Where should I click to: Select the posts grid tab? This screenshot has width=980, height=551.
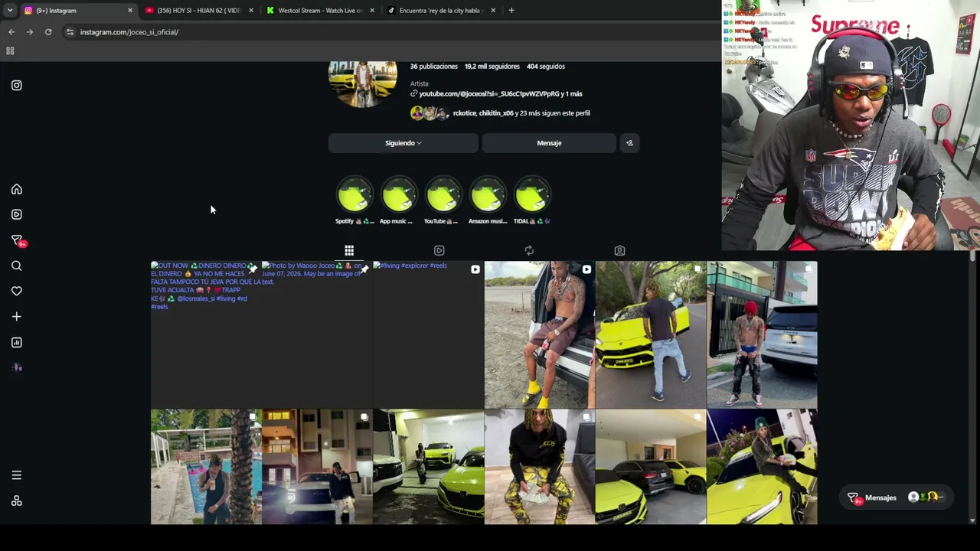(349, 250)
